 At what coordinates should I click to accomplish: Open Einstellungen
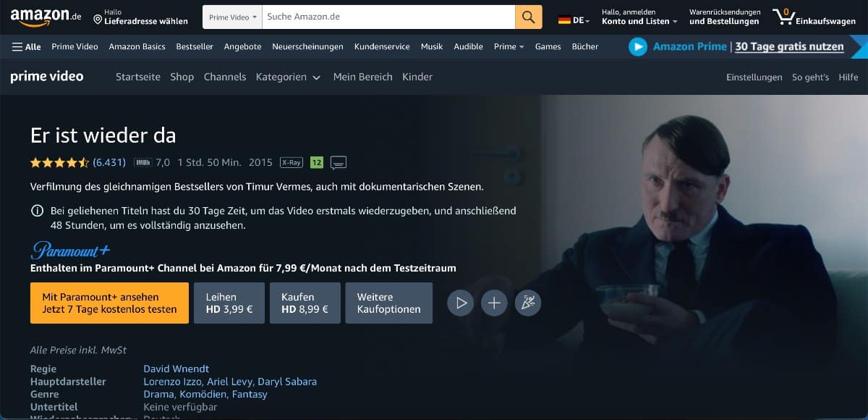tap(754, 77)
